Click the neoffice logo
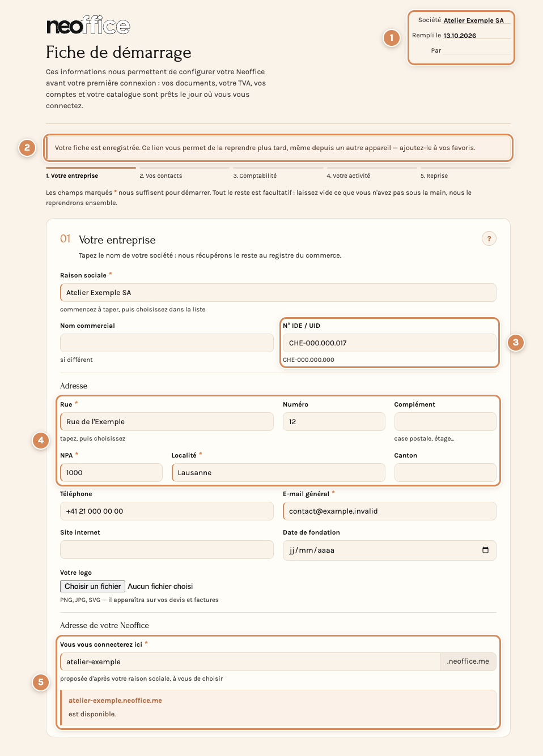The image size is (543, 756). point(88,25)
